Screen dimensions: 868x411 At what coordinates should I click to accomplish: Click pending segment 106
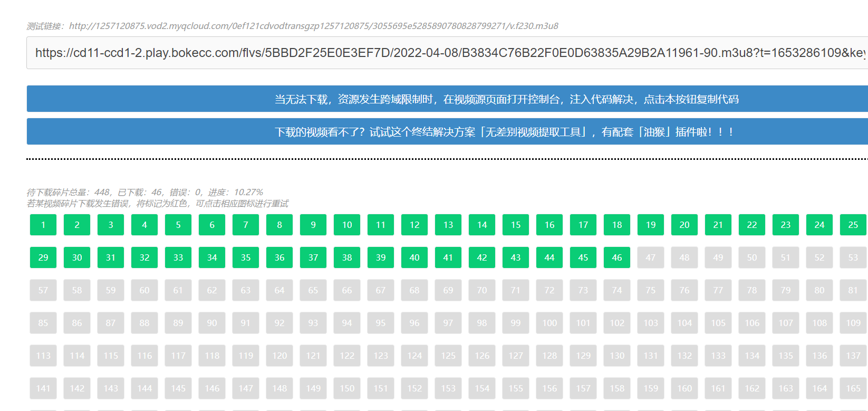tap(752, 323)
